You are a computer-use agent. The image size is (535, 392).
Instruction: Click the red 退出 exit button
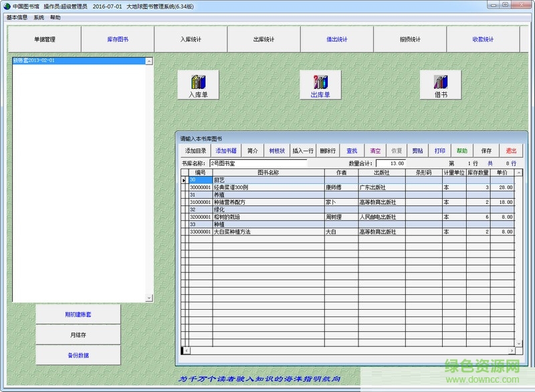click(511, 151)
